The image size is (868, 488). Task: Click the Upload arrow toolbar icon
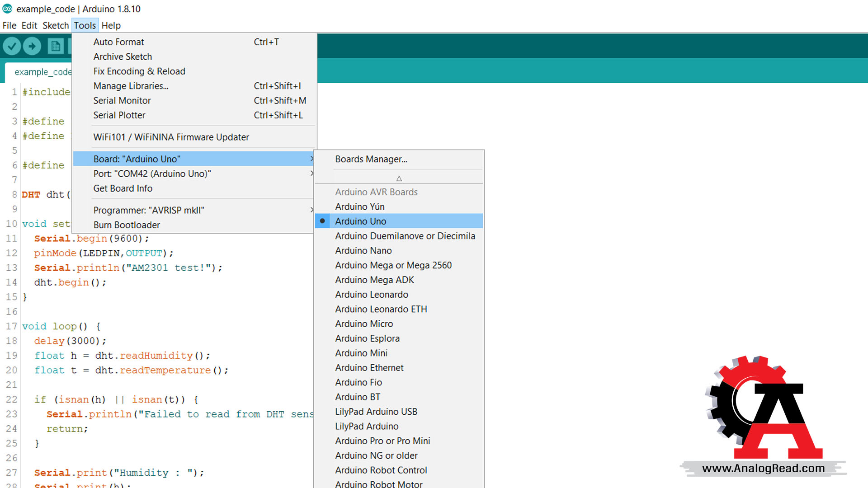(x=32, y=46)
